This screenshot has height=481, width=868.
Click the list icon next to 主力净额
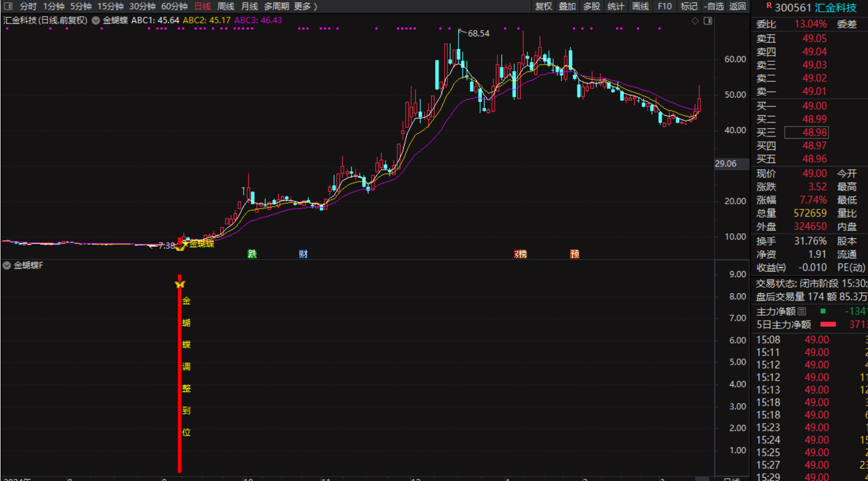[x=802, y=311]
